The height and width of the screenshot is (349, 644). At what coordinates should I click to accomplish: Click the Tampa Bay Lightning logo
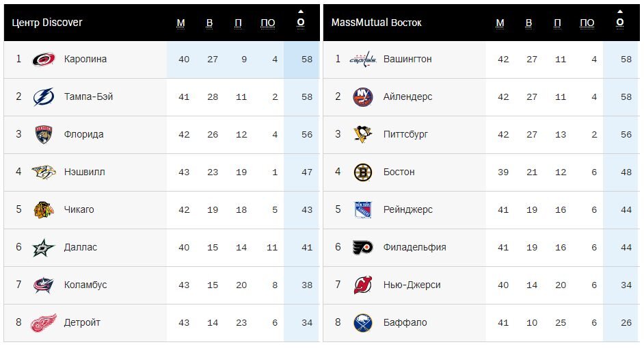(x=44, y=97)
